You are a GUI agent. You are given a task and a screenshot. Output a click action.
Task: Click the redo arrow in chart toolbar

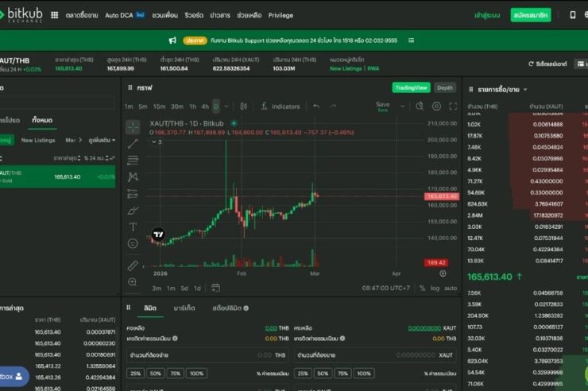tap(333, 106)
